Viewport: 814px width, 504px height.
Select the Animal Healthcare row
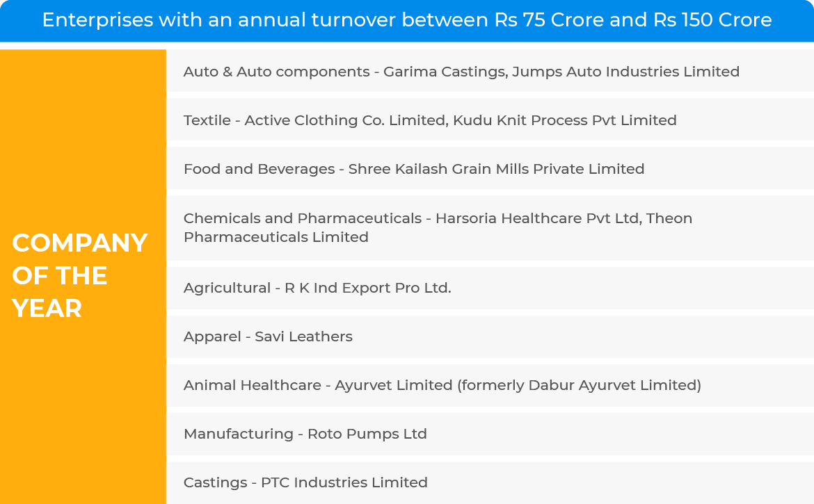point(490,385)
